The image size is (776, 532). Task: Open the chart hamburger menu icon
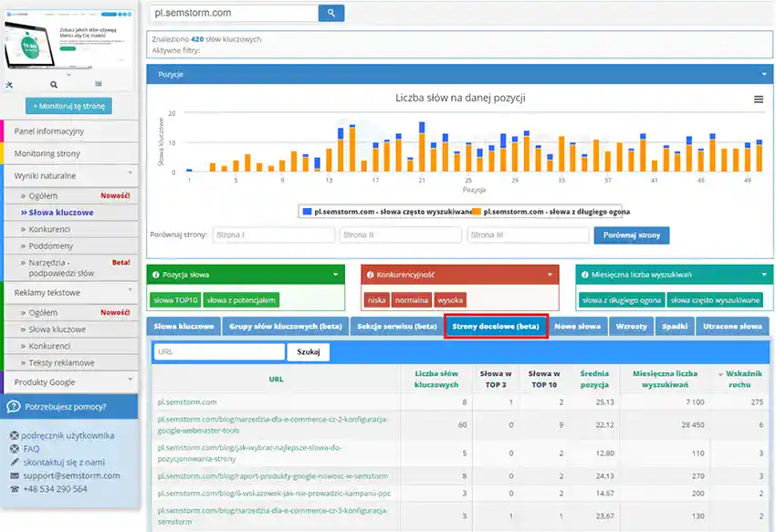(758, 99)
